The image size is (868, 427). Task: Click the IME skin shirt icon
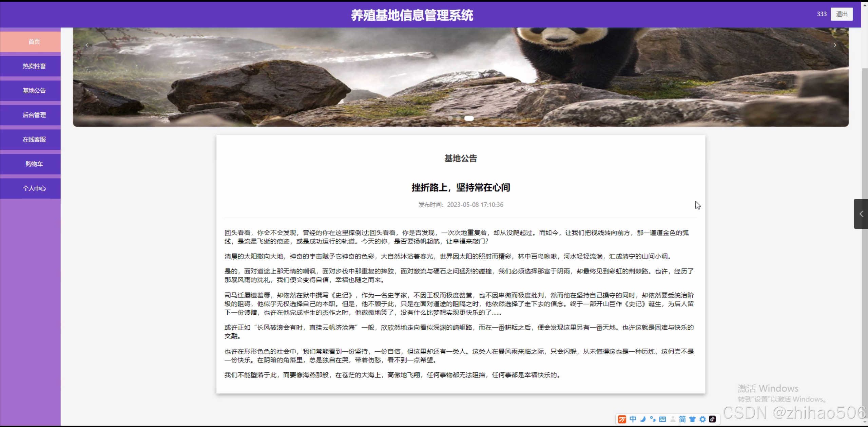click(692, 419)
